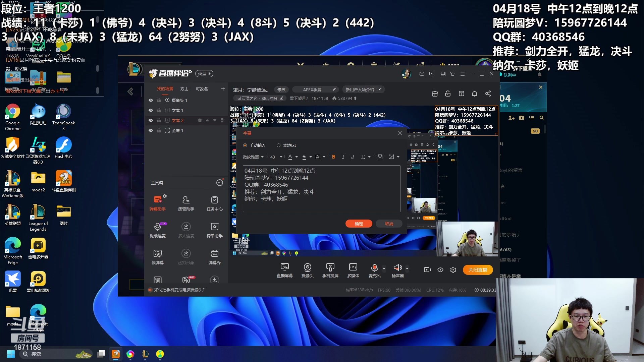This screenshot has width=644, height=362.
Task: Toggle lock on 全屏 1 source
Action: click(159, 130)
